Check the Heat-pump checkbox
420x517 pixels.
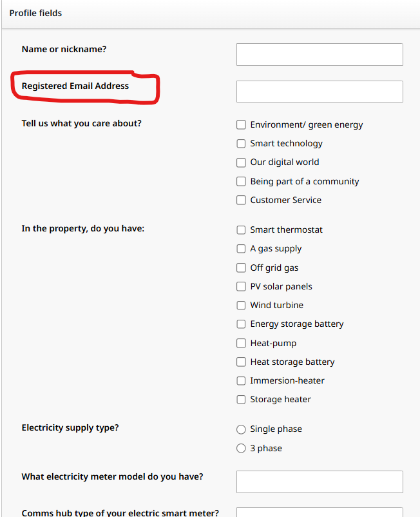click(241, 343)
